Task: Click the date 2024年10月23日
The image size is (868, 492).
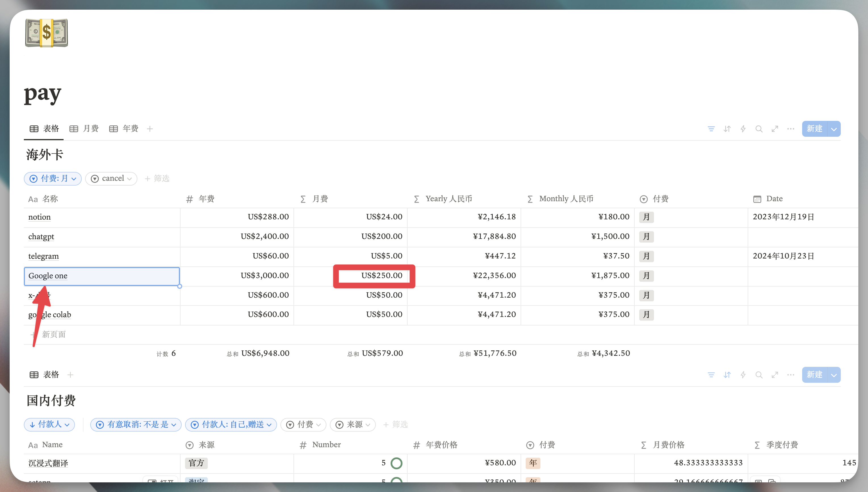Action: click(783, 256)
